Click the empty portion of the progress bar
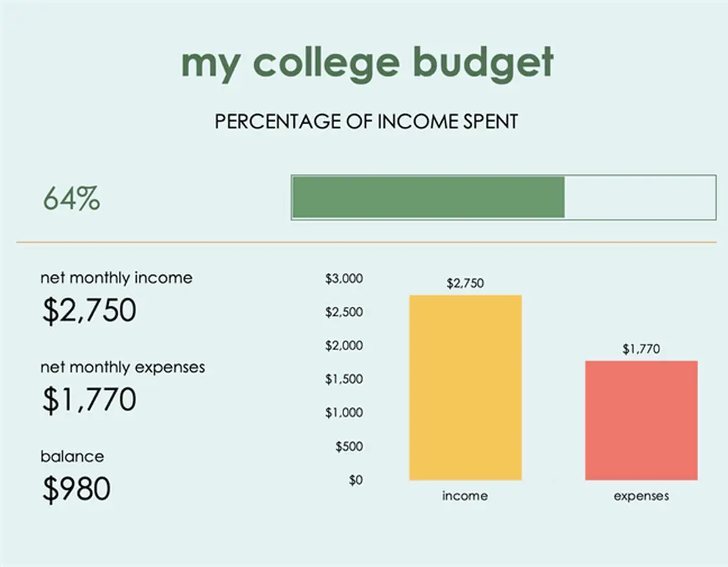 [639, 197]
